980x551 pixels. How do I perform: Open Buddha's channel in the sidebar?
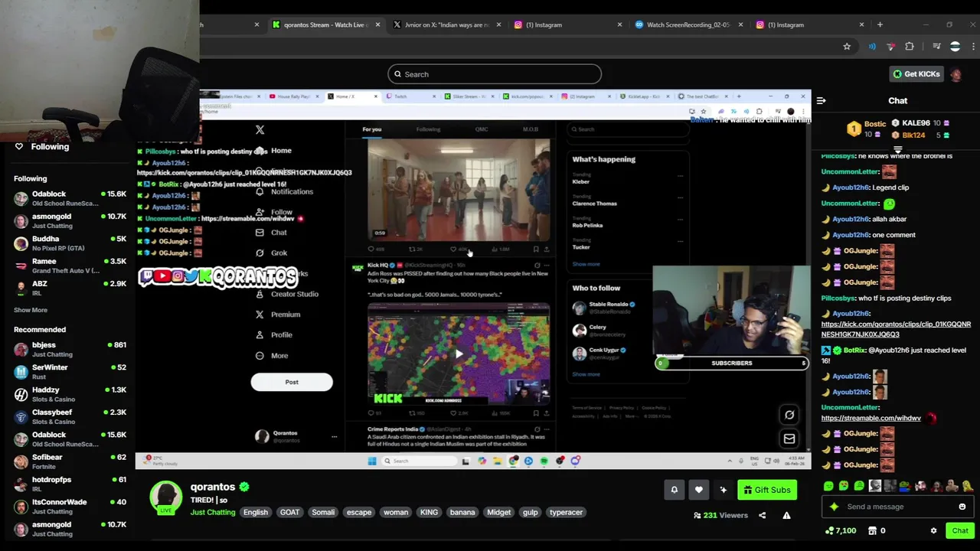click(x=70, y=243)
